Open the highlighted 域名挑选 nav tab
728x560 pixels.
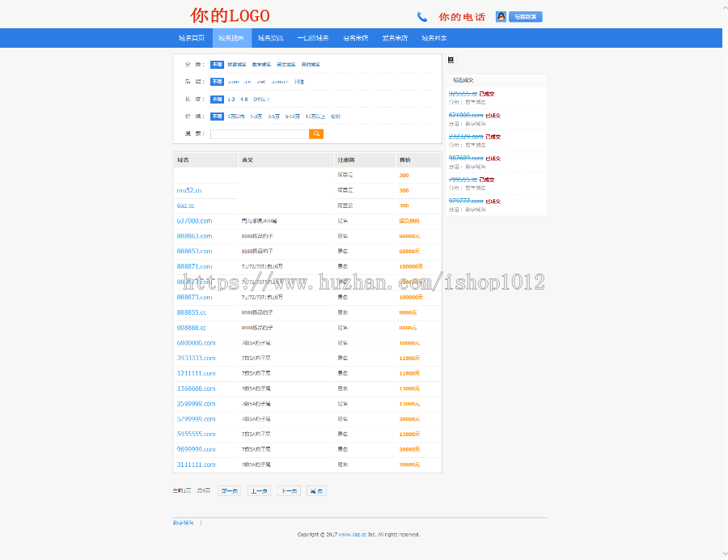tap(231, 38)
